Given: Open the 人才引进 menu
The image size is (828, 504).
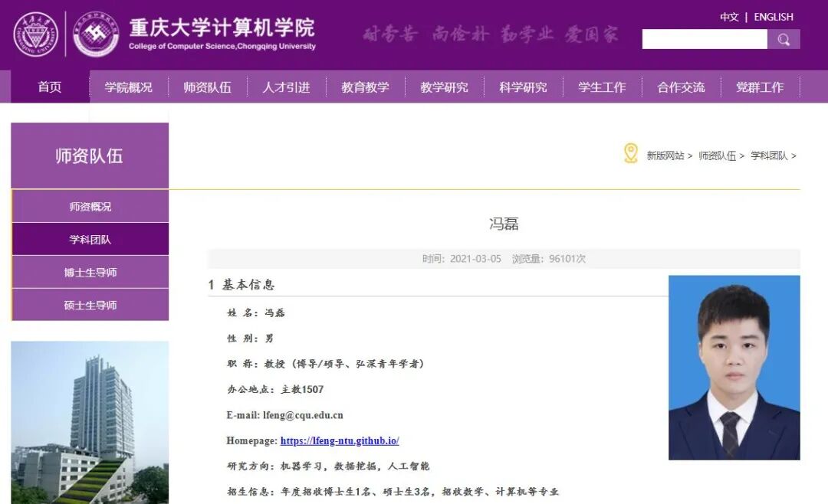Looking at the screenshot, I should (286, 87).
